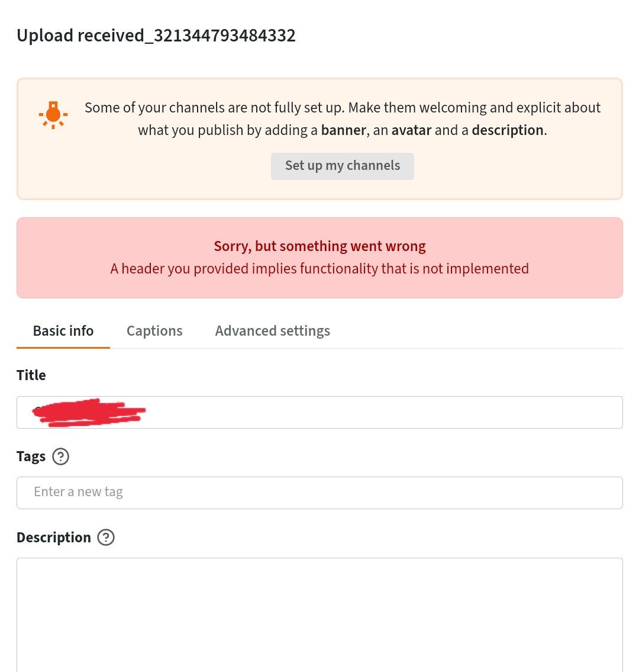The height and width of the screenshot is (672, 639).
Task: Focus the Title input field
Action: tap(319, 412)
